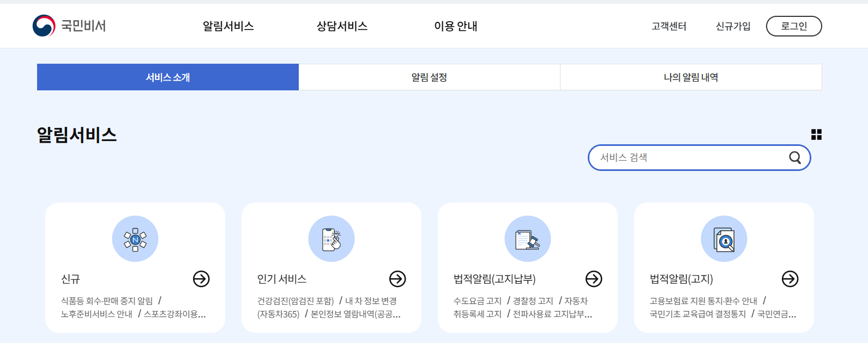Screen dimensions: 868x343
Task: Click the 인기 서비스 card phone icon
Action: coord(331,239)
